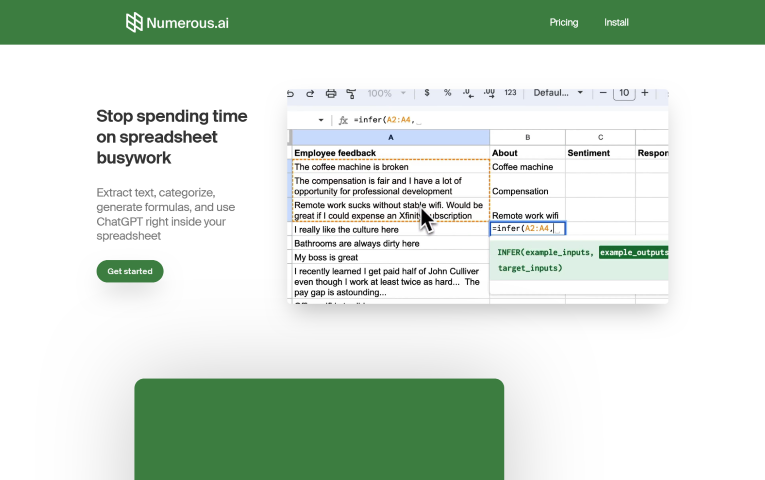Click the Get started button
The image size is (765, 480).
[x=130, y=271]
